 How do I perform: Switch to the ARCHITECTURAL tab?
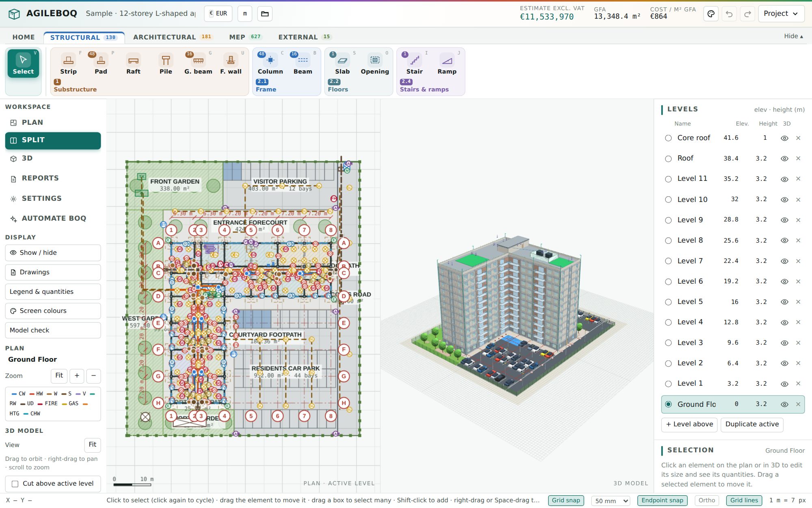[x=173, y=37]
